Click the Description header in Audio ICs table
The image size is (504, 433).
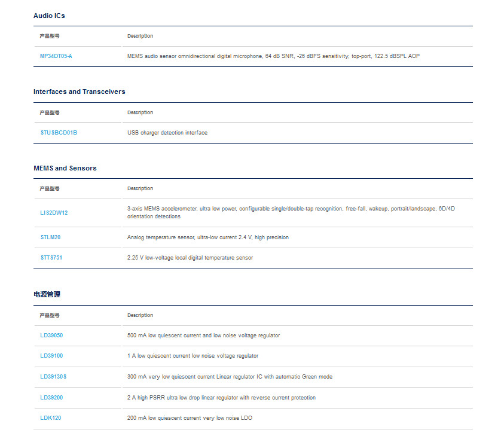tap(140, 36)
